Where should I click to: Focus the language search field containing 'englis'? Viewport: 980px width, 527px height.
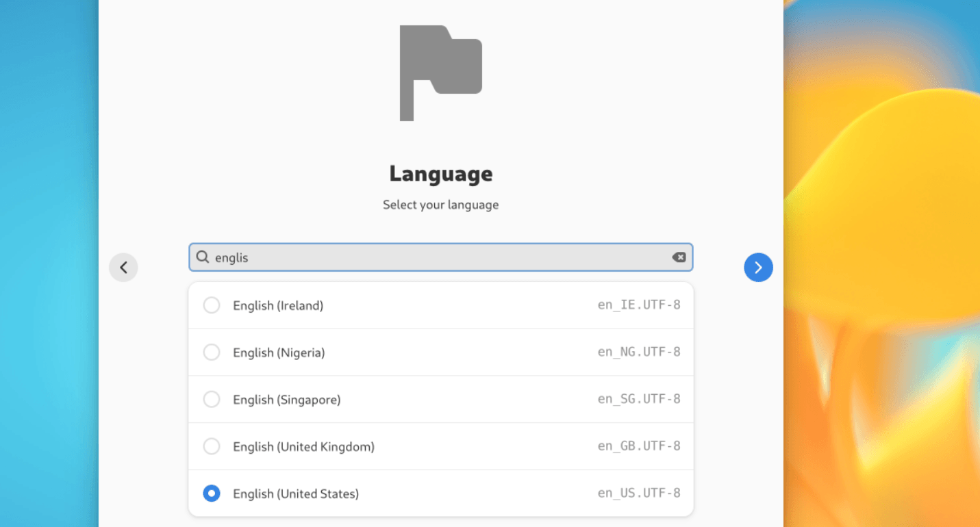pos(438,257)
